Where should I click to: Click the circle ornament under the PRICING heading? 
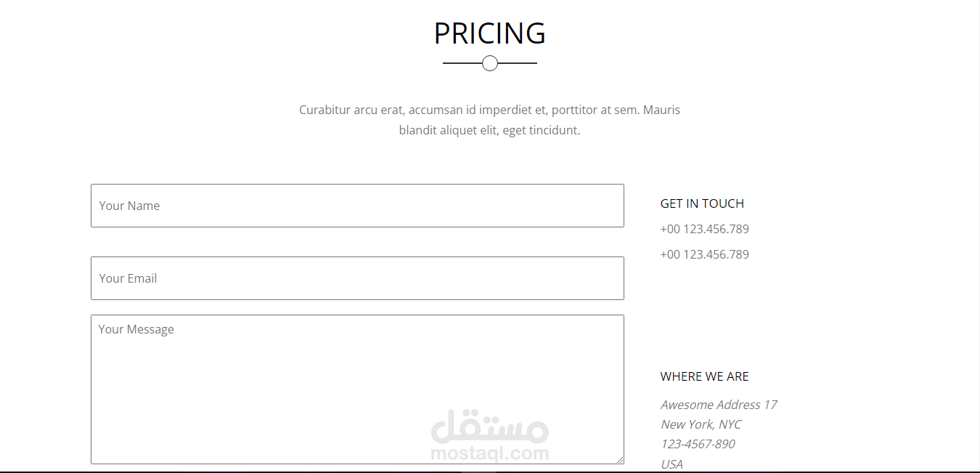[x=490, y=63]
